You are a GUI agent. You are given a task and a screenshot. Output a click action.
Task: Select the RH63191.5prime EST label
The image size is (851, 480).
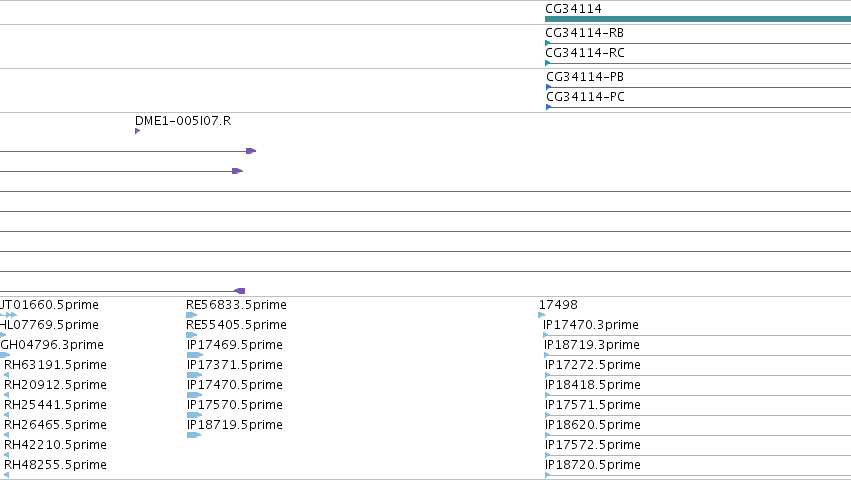pos(55,365)
